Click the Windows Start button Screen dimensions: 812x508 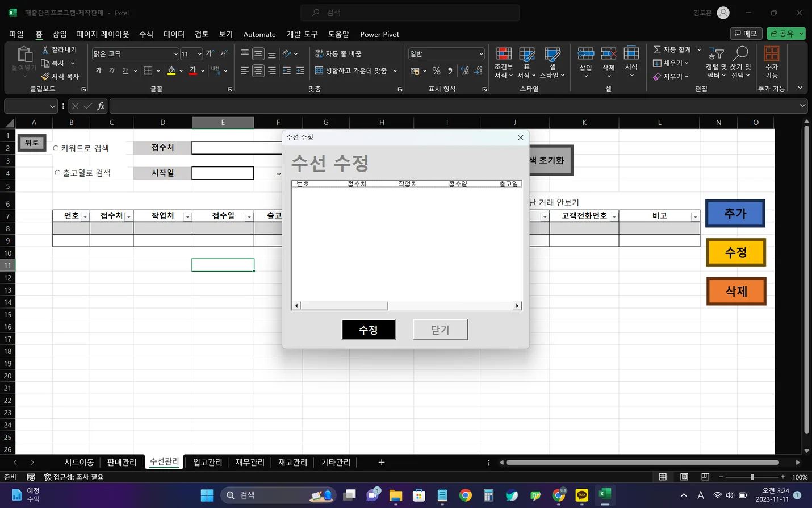pos(207,495)
